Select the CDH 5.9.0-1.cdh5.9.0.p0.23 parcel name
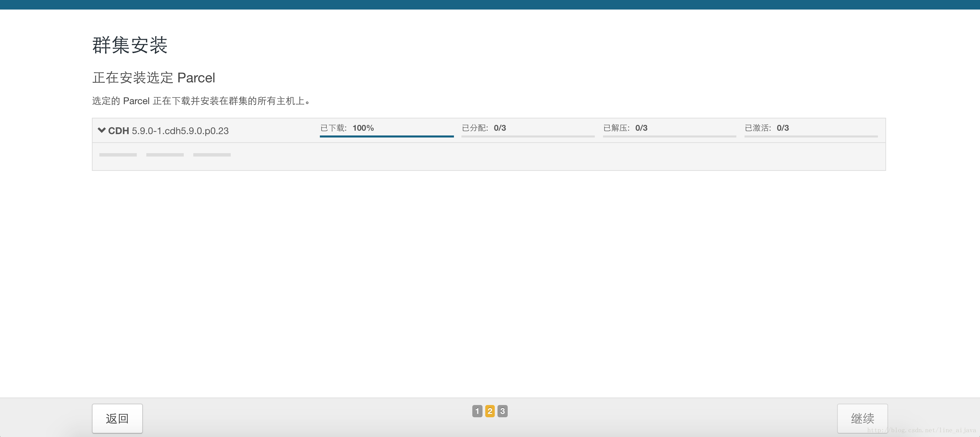The image size is (980, 437). click(168, 131)
